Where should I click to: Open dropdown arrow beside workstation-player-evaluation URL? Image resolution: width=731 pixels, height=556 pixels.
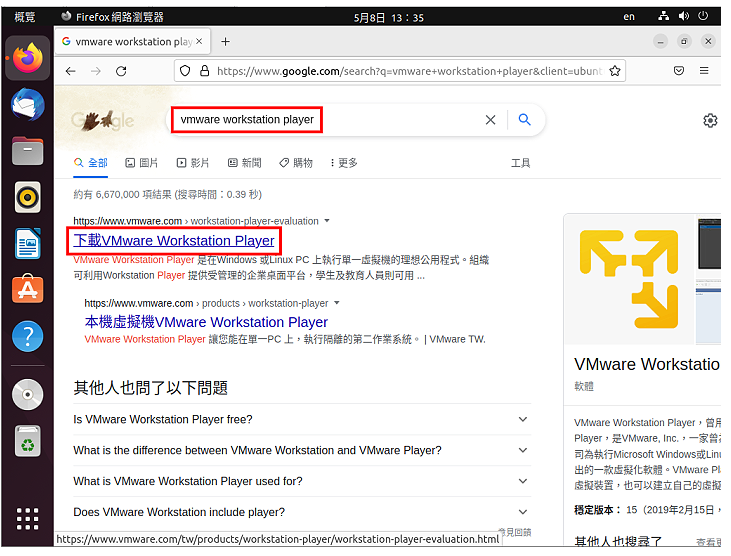click(327, 221)
